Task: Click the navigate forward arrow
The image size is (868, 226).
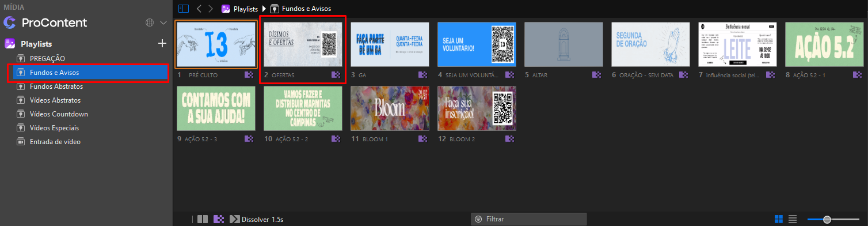Action: point(211,9)
